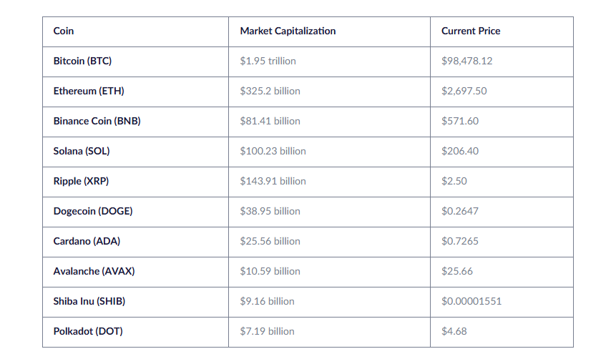Select the Cardano (ADA) cell

[x=87, y=242]
